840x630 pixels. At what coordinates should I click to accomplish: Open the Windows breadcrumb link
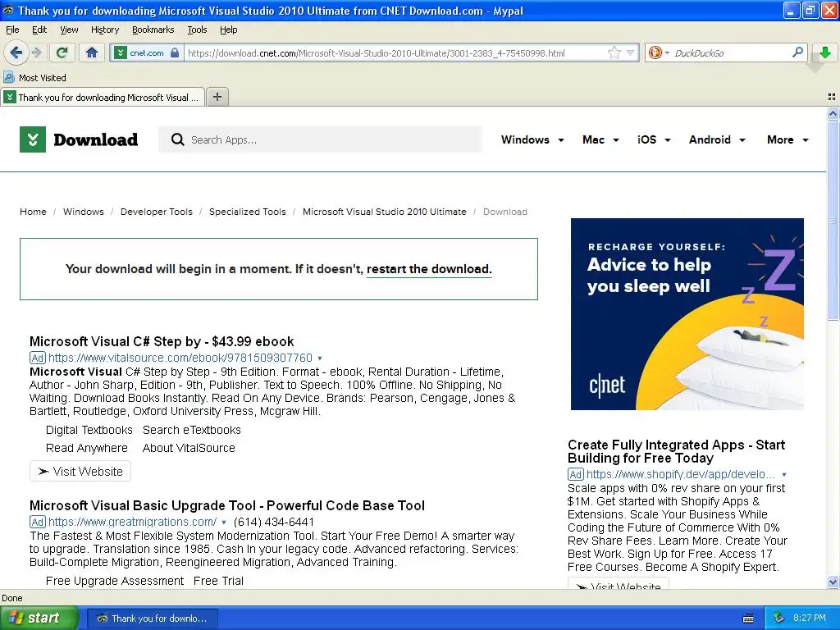coord(84,212)
